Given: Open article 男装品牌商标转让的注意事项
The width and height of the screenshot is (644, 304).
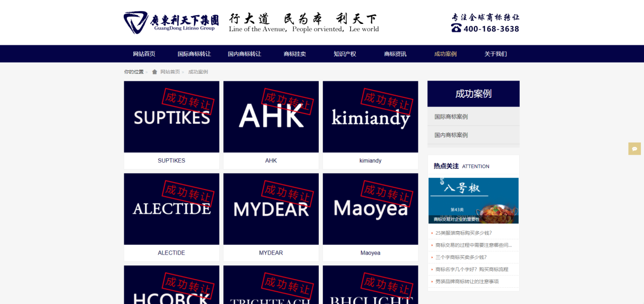Looking at the screenshot, I should pyautogui.click(x=467, y=282).
